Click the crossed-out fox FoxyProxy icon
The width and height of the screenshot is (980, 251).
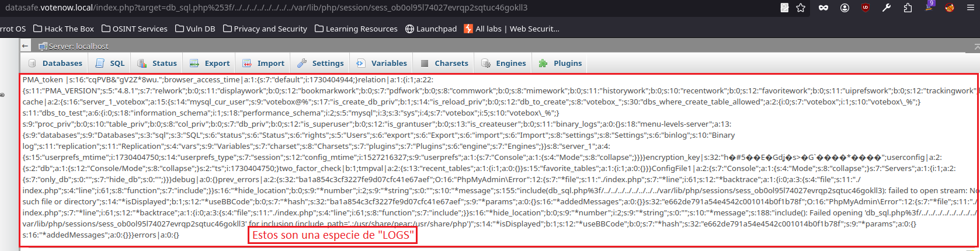[950, 8]
